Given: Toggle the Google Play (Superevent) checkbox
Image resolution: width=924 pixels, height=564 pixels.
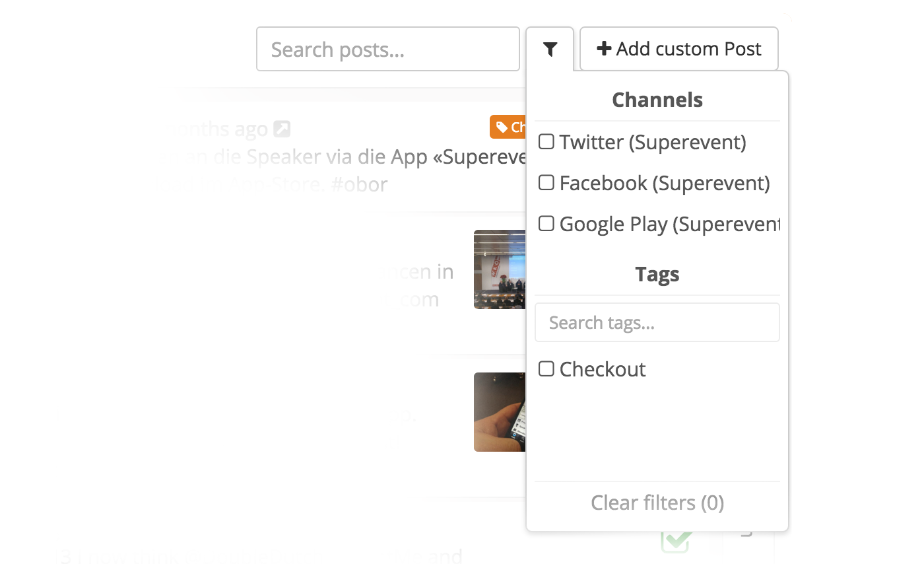Looking at the screenshot, I should click(x=546, y=223).
